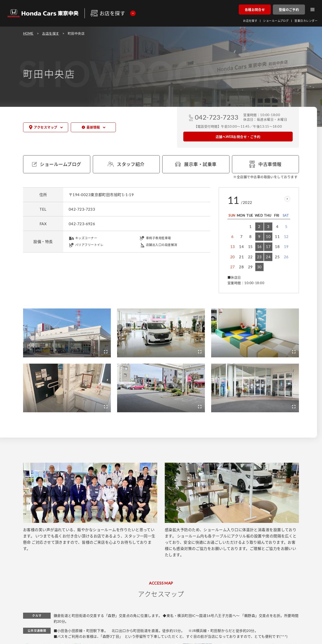
Task: Click the 公共交通機関 access label
Action: point(37,631)
